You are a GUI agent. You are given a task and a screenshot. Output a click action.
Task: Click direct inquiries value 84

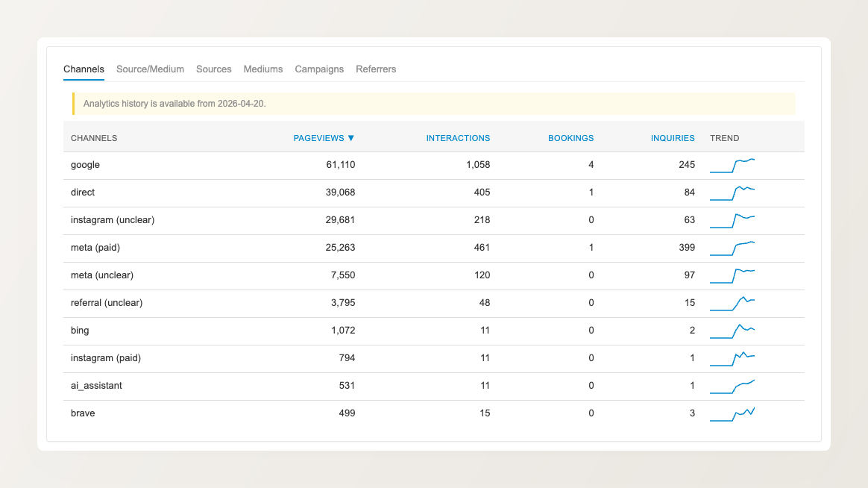pyautogui.click(x=690, y=193)
